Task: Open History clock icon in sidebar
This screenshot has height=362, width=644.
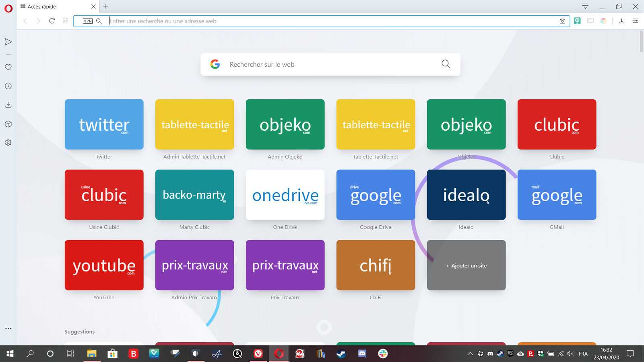Action: (8, 86)
